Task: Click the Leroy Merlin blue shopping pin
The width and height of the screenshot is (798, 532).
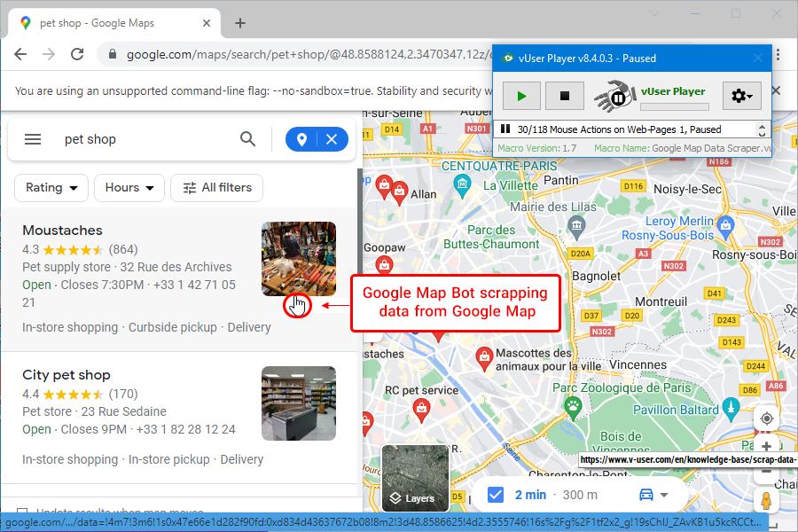Action: pos(725,227)
